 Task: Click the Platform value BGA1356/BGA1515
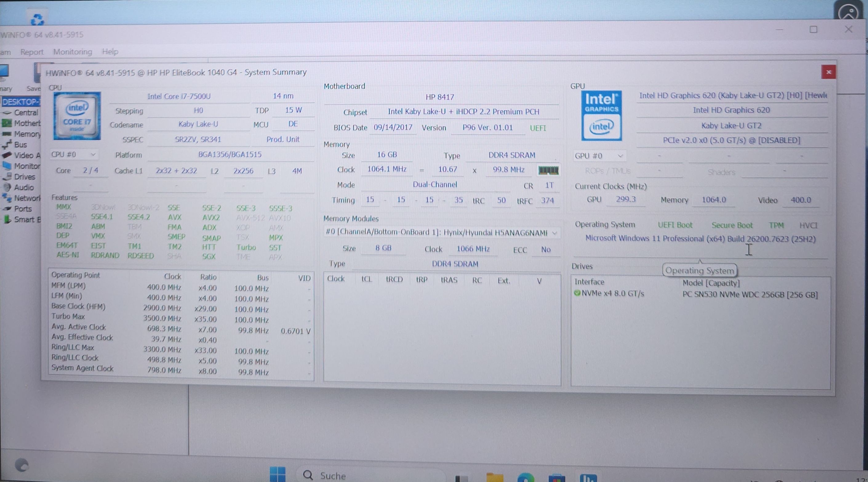[230, 155]
